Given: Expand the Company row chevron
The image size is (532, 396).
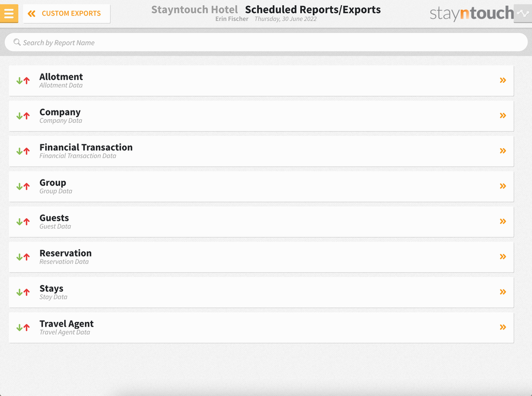Looking at the screenshot, I should click(x=503, y=115).
